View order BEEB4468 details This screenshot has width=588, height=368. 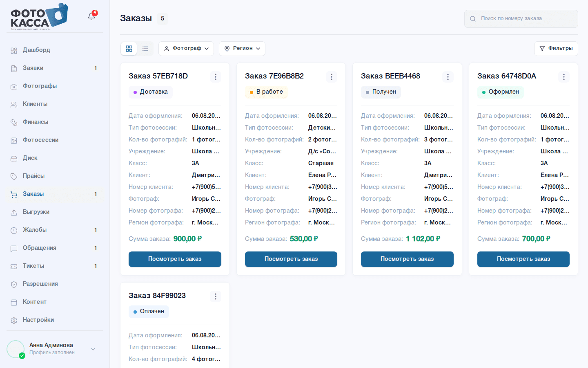pos(407,259)
